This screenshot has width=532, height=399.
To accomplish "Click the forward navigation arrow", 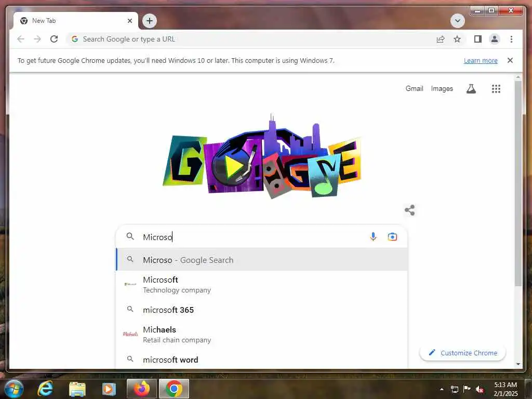I will click(37, 39).
